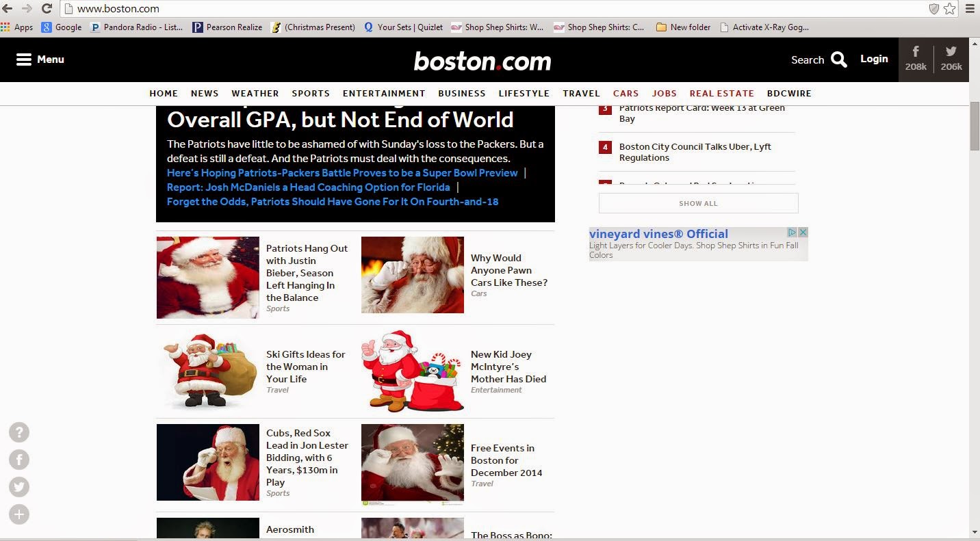Open the JOBS nav section
The width and height of the screenshot is (980, 541).
click(x=665, y=94)
